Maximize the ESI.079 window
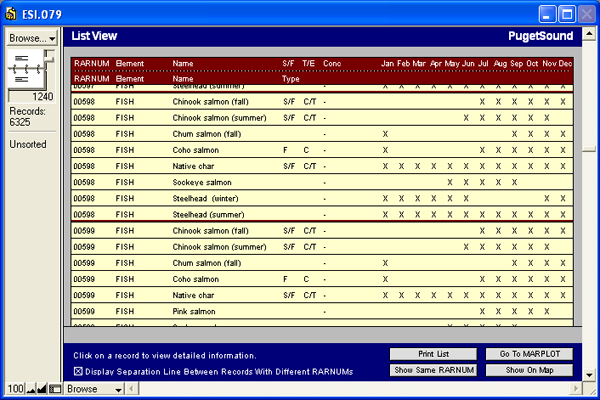This screenshot has width=600, height=400. pos(567,15)
